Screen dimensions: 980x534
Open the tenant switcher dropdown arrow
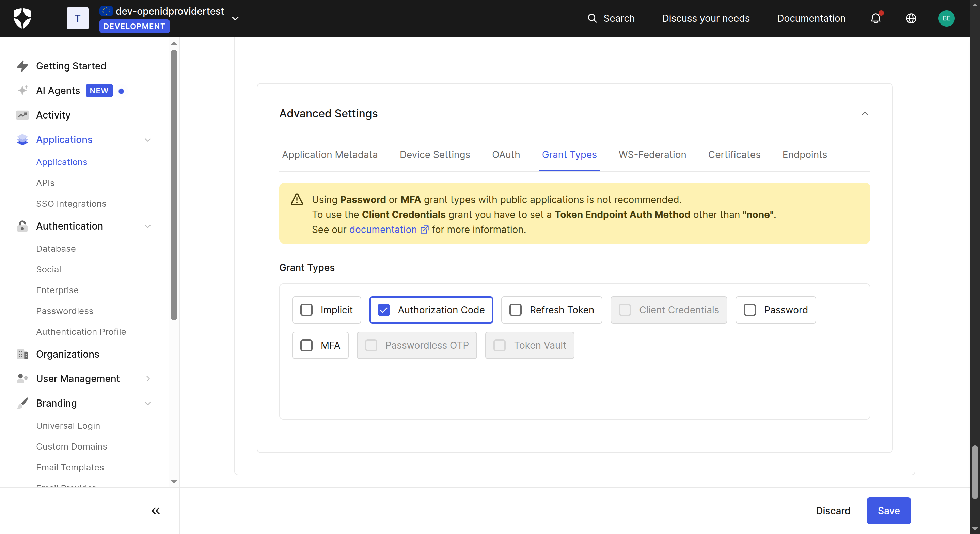pyautogui.click(x=235, y=18)
